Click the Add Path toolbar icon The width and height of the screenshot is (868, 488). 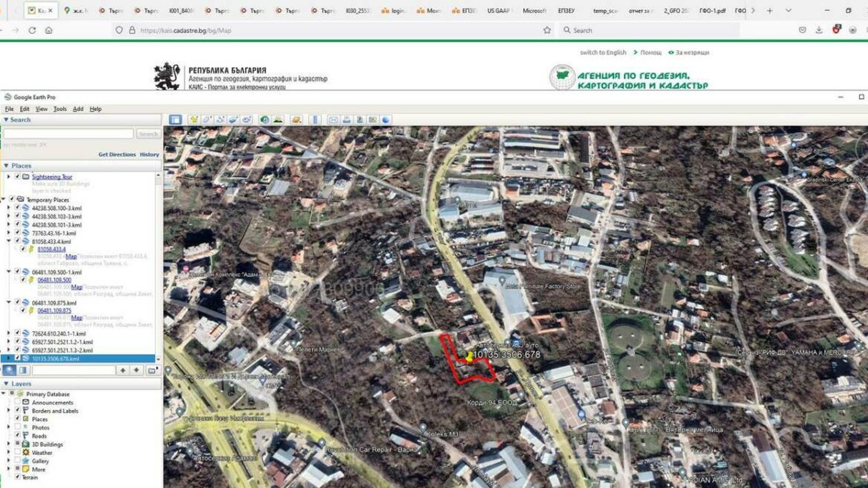coord(220,120)
